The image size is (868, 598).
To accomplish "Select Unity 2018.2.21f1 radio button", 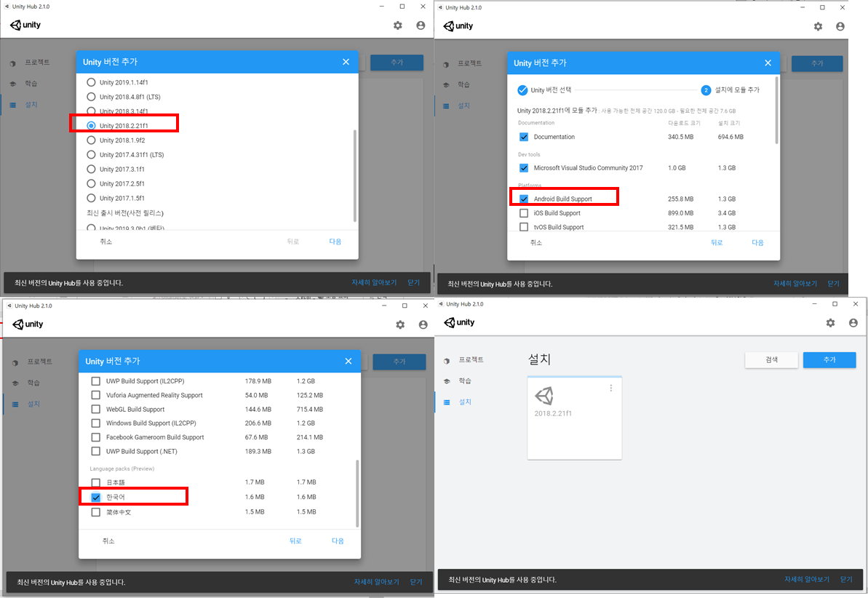I will (92, 126).
